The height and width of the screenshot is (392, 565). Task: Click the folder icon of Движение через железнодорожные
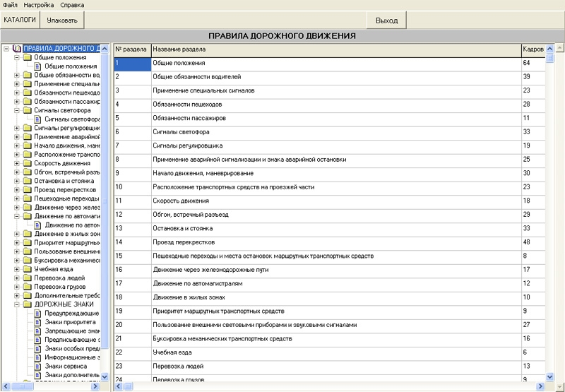click(x=28, y=208)
